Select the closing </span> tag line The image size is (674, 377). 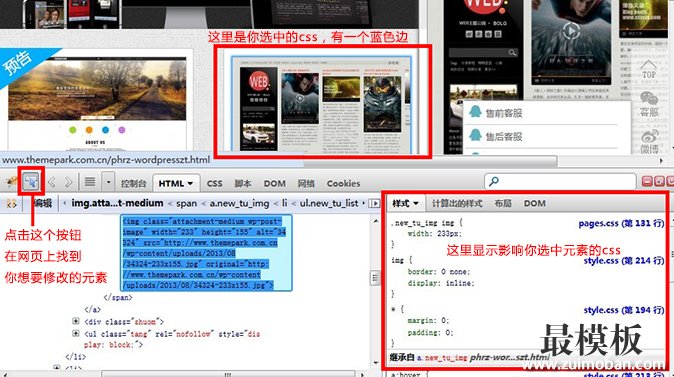point(118,297)
